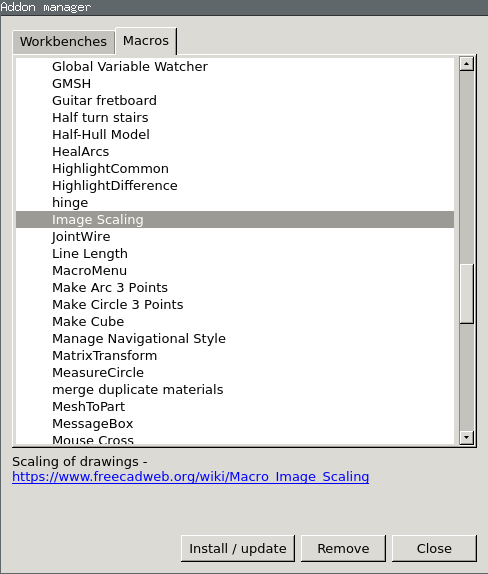
Task: Open the Macro_Image_Scaling wiki link
Action: point(190,476)
